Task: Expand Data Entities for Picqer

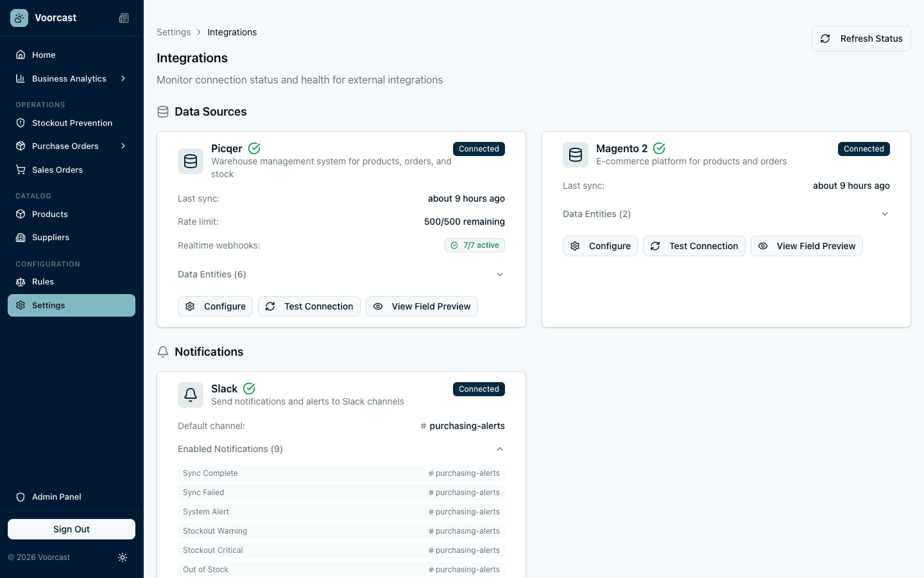Action: click(x=500, y=274)
